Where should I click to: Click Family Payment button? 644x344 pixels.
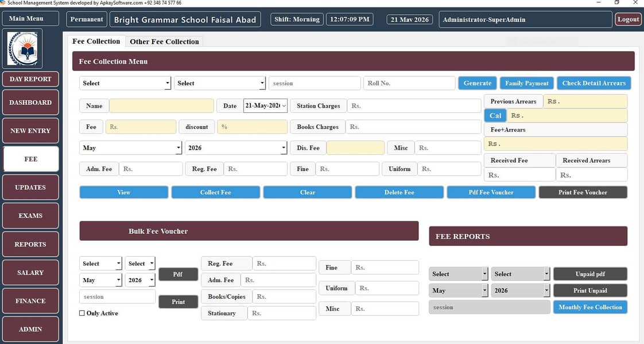526,83
